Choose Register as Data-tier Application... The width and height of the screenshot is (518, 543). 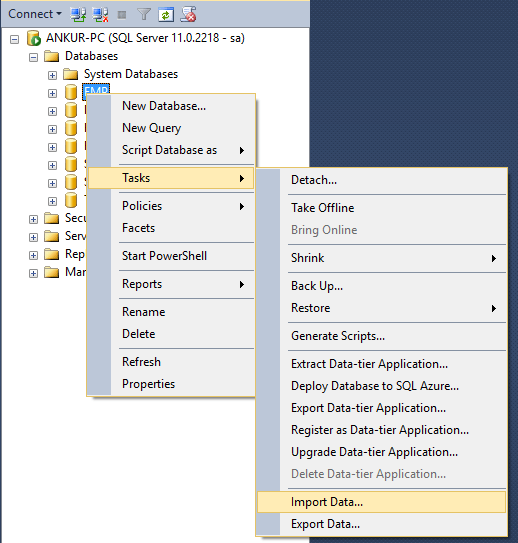(382, 430)
